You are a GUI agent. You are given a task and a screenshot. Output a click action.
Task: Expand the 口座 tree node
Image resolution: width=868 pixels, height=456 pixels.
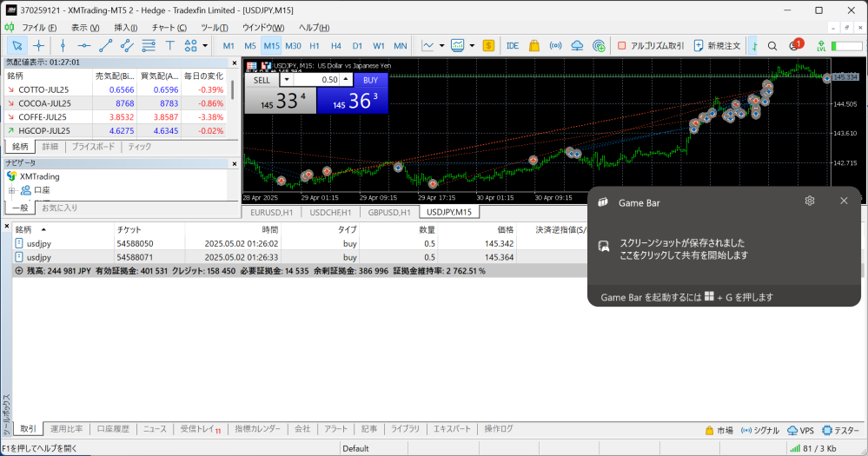(x=11, y=190)
